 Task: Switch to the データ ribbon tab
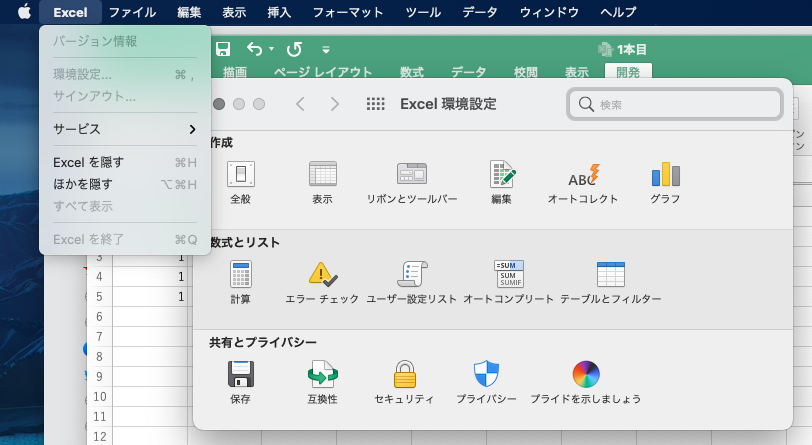468,72
